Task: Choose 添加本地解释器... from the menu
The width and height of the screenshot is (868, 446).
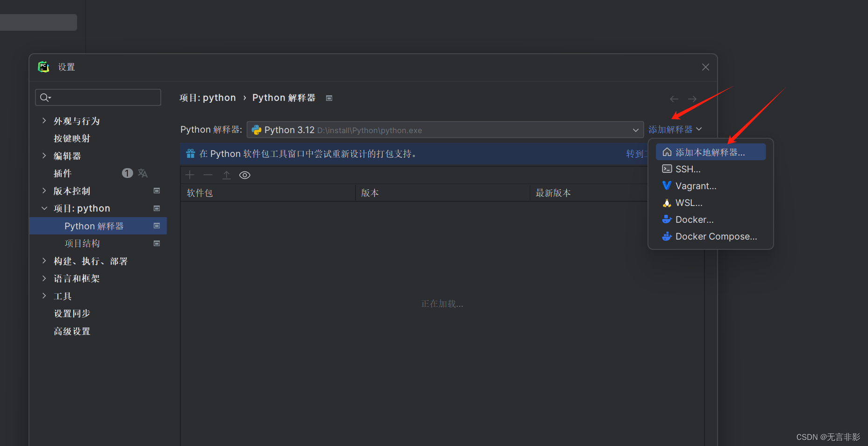Action: coord(711,152)
